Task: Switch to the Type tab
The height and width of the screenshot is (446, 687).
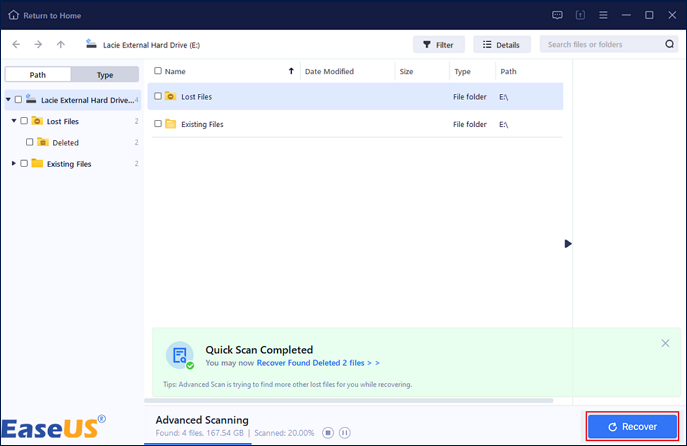Action: tap(105, 75)
